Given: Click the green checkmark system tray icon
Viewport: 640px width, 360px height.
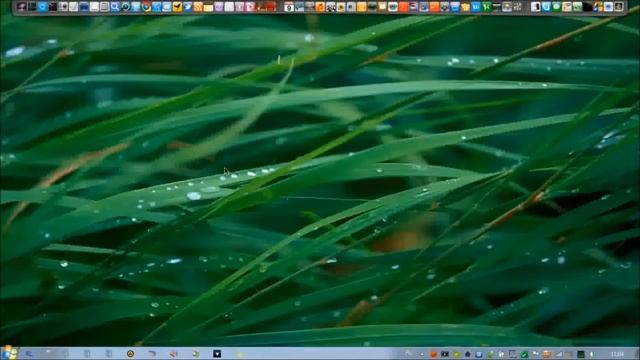Looking at the screenshot, I should tap(524, 354).
